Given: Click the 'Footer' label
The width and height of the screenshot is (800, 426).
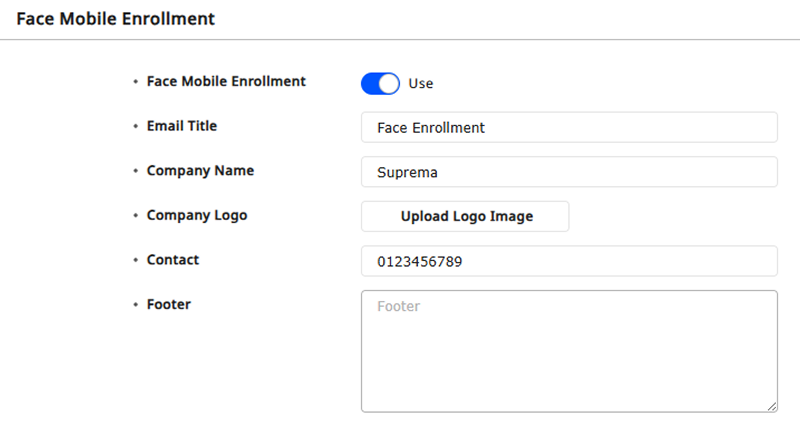Looking at the screenshot, I should 169,304.
